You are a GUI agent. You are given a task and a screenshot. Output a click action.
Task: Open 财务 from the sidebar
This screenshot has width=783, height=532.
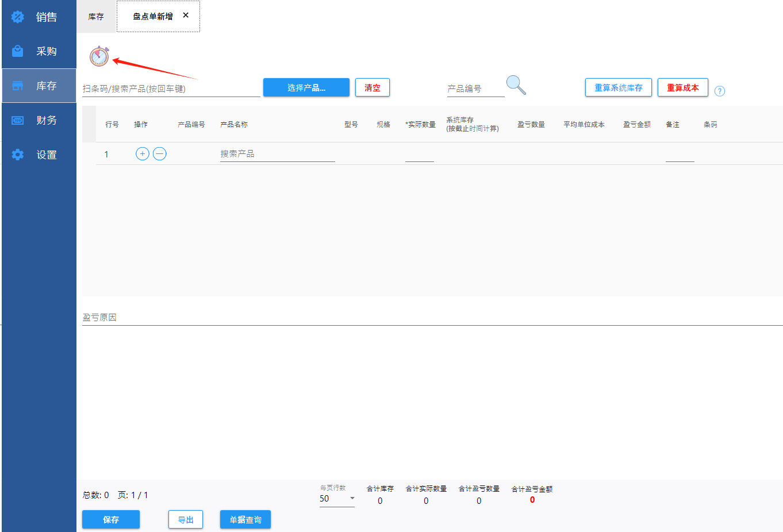pos(39,121)
